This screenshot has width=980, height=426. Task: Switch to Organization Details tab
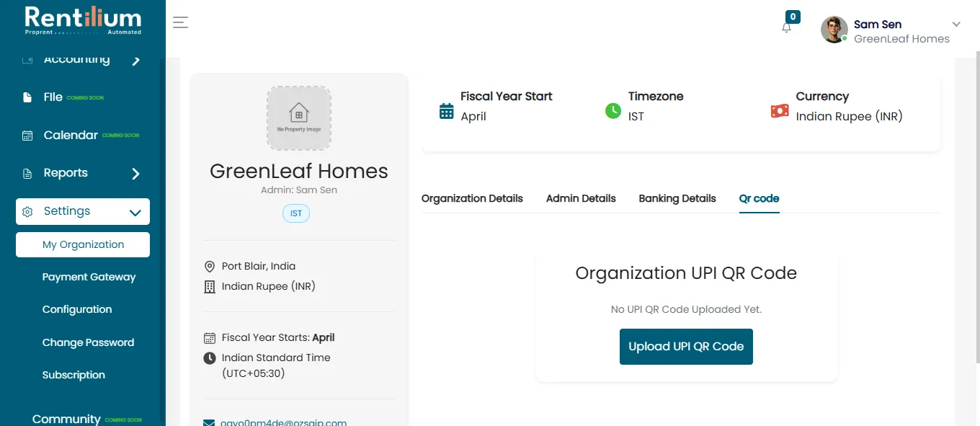pyautogui.click(x=472, y=198)
